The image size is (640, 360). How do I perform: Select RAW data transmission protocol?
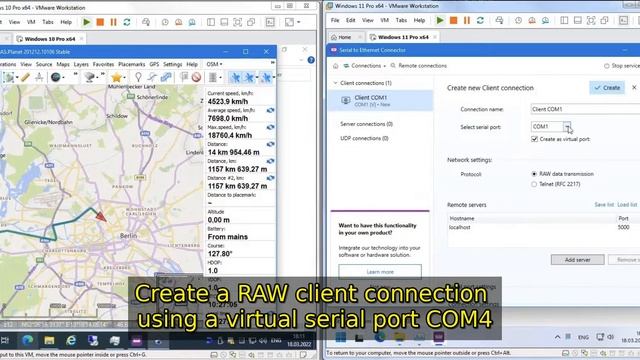click(x=534, y=174)
